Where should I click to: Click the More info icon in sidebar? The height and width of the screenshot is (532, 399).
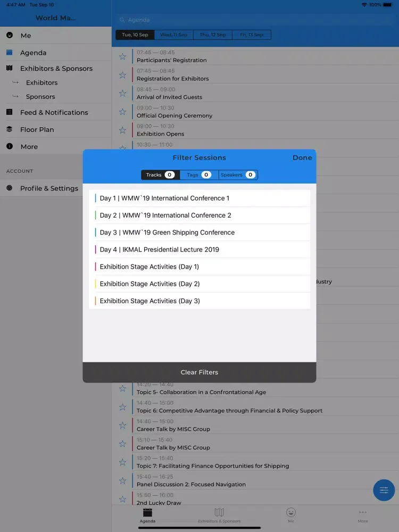[x=10, y=146]
